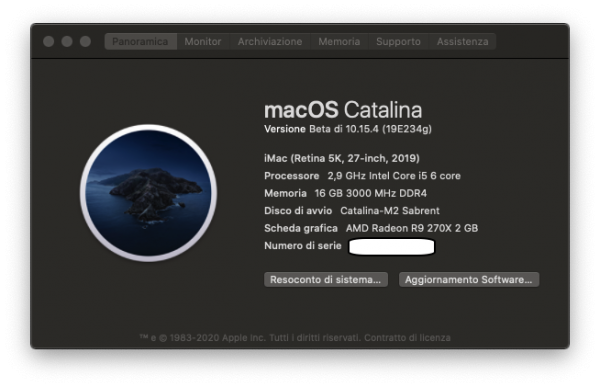Click the macOS Catalina island logo

pyautogui.click(x=148, y=193)
